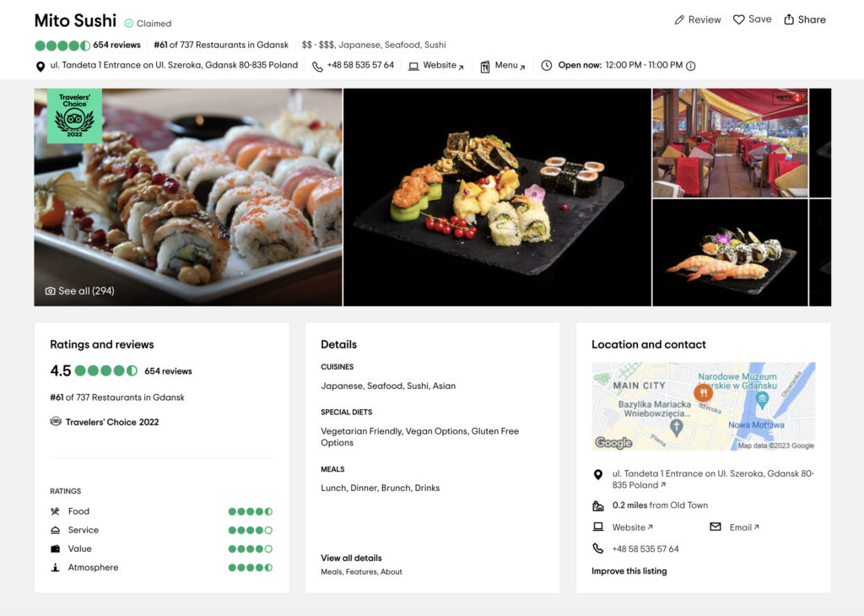Click the Mito Sushi title
Screen dimensions: 864x616
75,20
